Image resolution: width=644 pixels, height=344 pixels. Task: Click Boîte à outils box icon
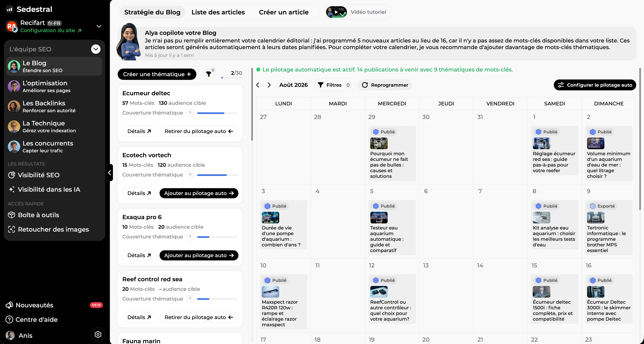click(x=11, y=215)
